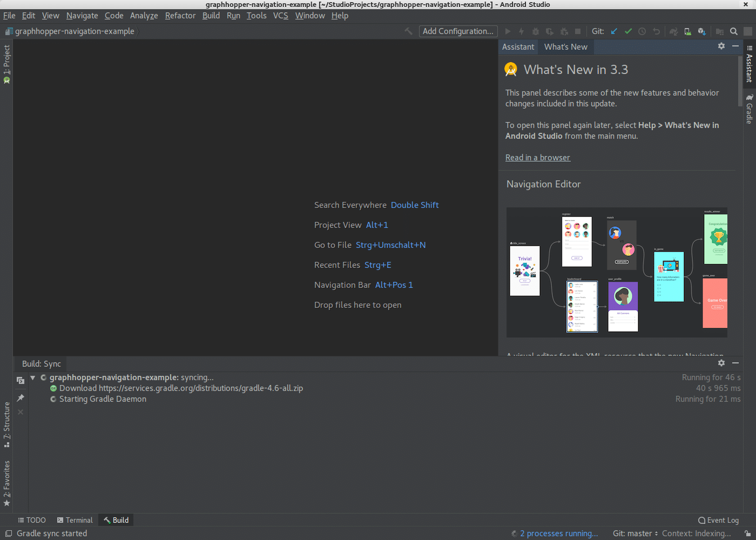Toggle tool window bars icon in status bar
The width and height of the screenshot is (756, 540).
coord(9,534)
